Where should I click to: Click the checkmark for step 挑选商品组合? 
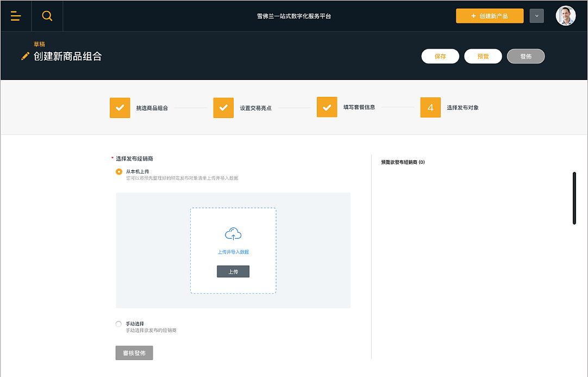click(x=120, y=107)
